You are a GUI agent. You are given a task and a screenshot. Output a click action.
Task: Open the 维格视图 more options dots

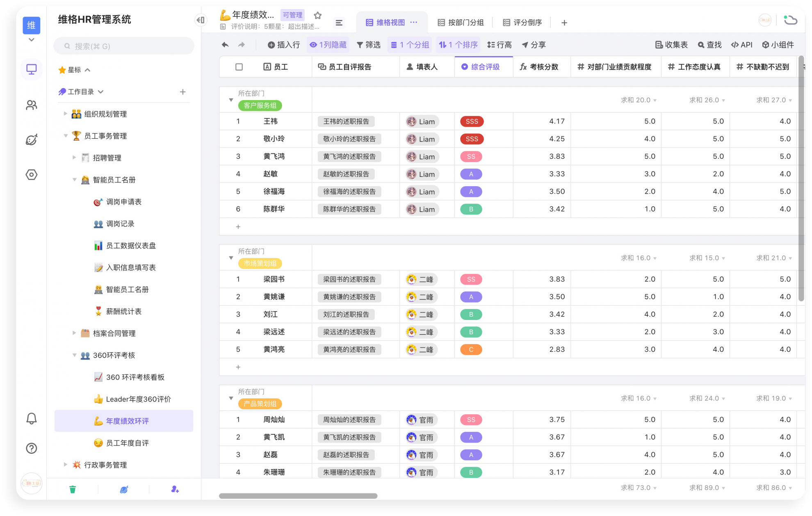point(414,22)
